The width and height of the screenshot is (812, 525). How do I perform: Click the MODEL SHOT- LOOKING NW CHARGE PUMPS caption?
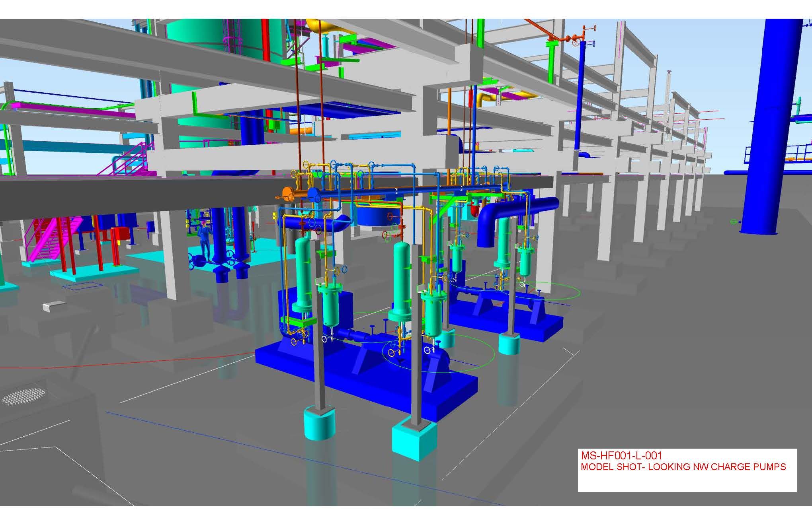coord(683,467)
